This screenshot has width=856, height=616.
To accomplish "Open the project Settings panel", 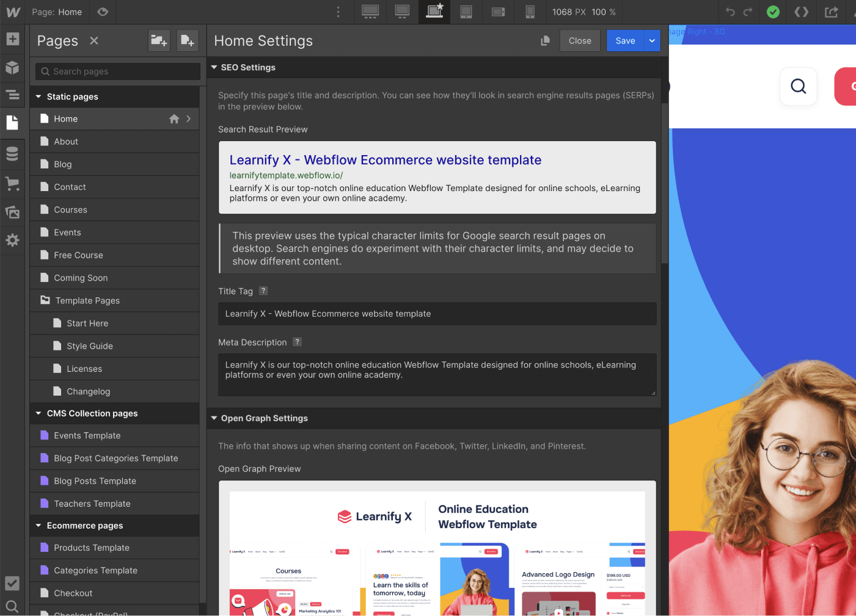I will click(13, 240).
